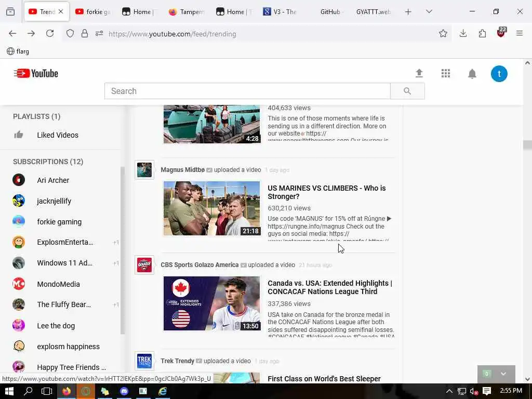Screen dimensions: 532x399
Task: Click the tracking protection shield icon
Action: [70, 33]
